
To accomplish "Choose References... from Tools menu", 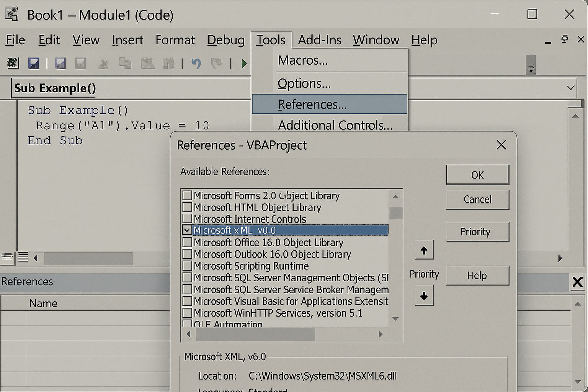I will point(330,104).
